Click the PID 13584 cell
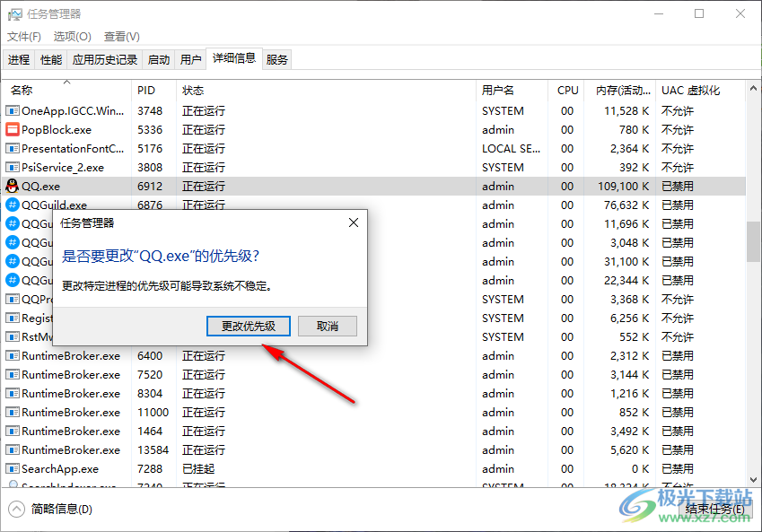This screenshot has height=532, width=762. (153, 449)
